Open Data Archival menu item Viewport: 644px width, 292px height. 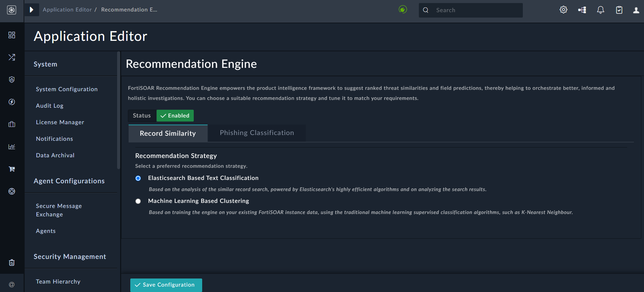pos(55,155)
